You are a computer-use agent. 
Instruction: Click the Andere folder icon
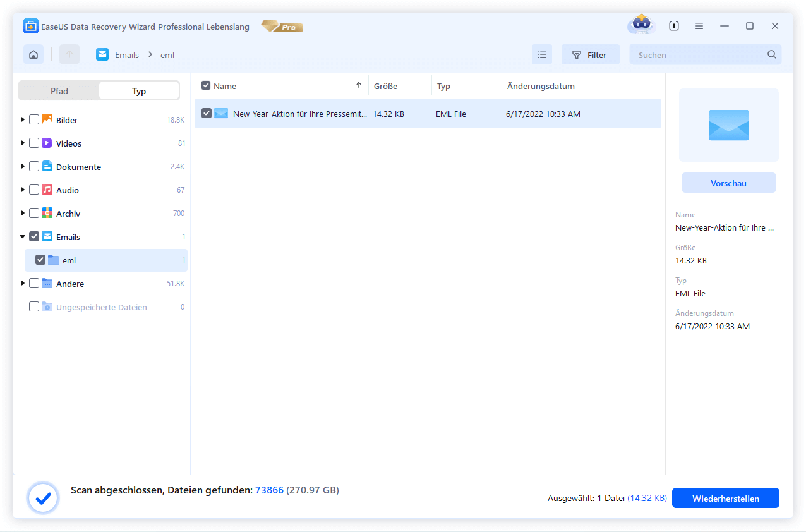pyautogui.click(x=47, y=284)
